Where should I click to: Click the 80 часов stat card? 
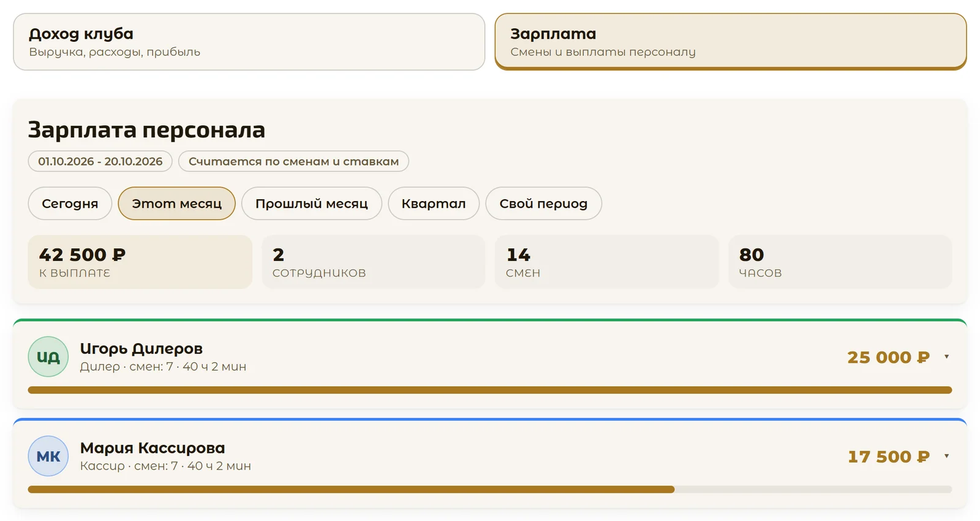840,262
